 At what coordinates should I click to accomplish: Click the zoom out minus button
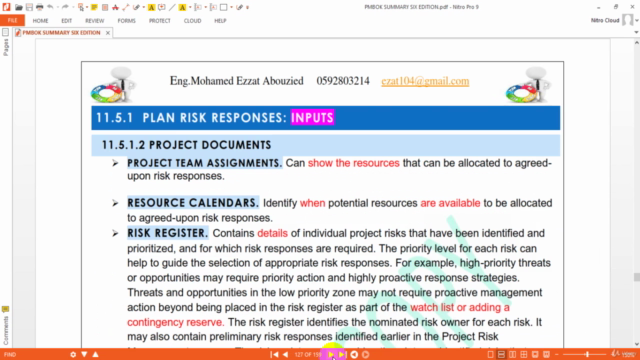click(x=557, y=354)
